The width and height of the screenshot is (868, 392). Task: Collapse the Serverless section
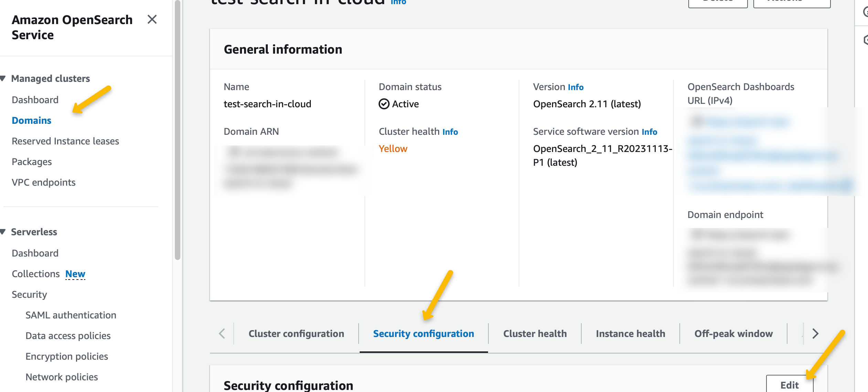click(3, 232)
